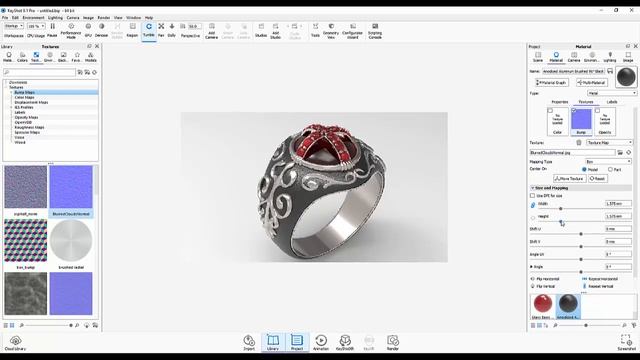The width and height of the screenshot is (640, 360).
Task: Toggle Flip Horizontal
Action: click(x=546, y=279)
